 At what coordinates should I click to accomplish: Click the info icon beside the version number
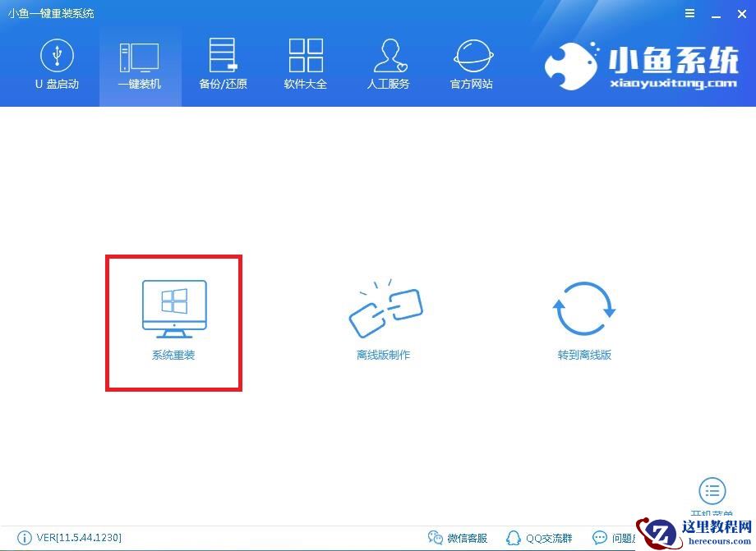pyautogui.click(x=25, y=538)
